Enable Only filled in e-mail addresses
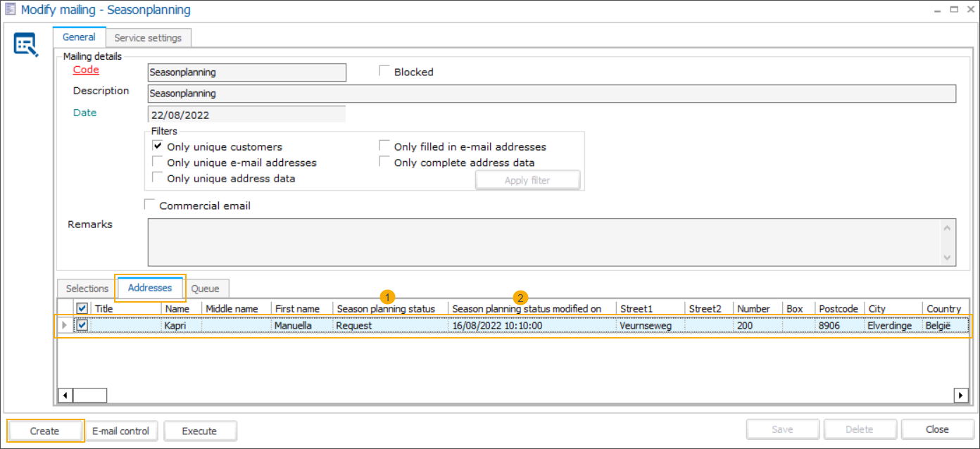The height and width of the screenshot is (449, 980). tap(384, 146)
